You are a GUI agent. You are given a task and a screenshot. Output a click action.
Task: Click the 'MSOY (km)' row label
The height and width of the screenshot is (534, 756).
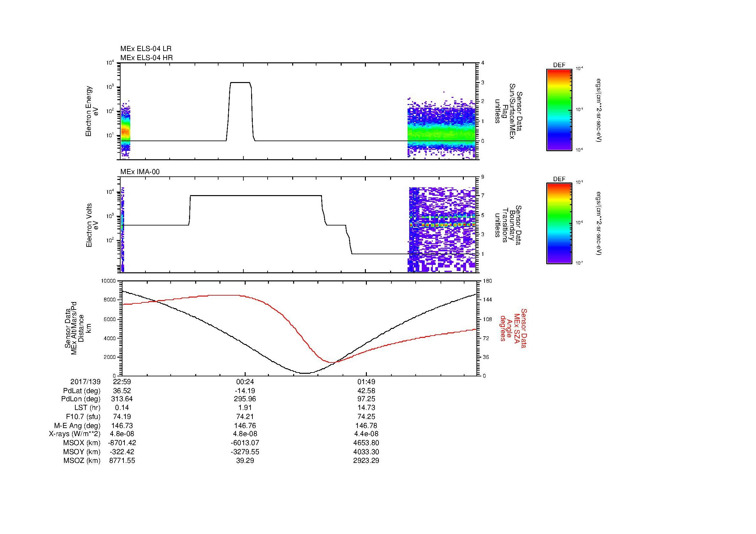click(x=82, y=452)
